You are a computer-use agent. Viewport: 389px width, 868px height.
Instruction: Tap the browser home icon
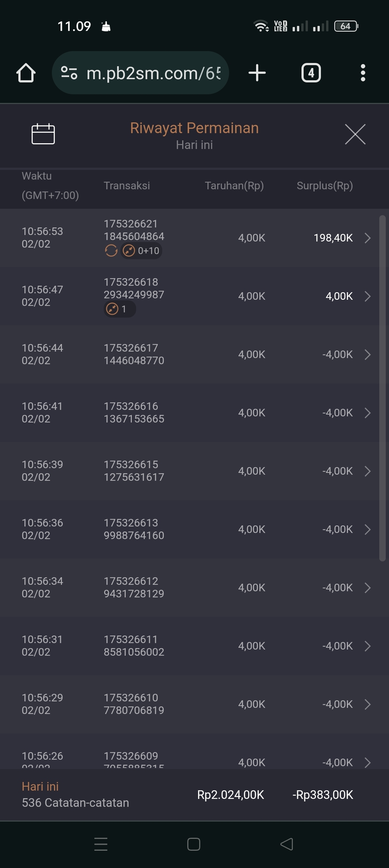[26, 73]
